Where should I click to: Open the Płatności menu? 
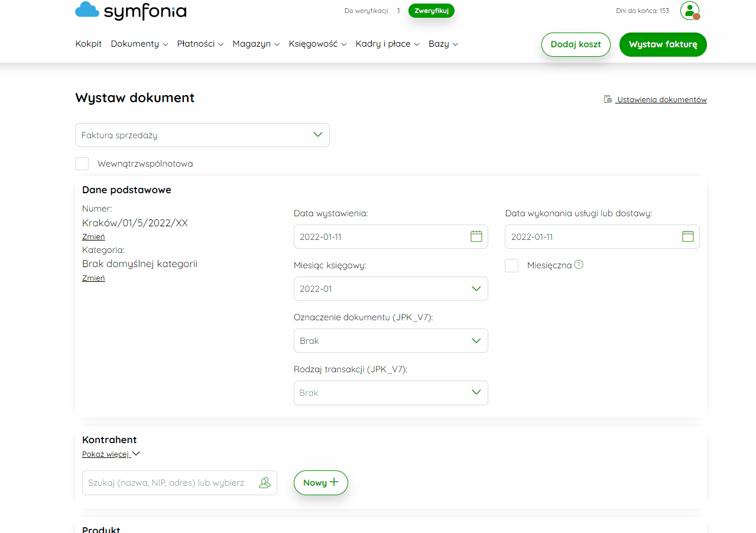pos(200,44)
